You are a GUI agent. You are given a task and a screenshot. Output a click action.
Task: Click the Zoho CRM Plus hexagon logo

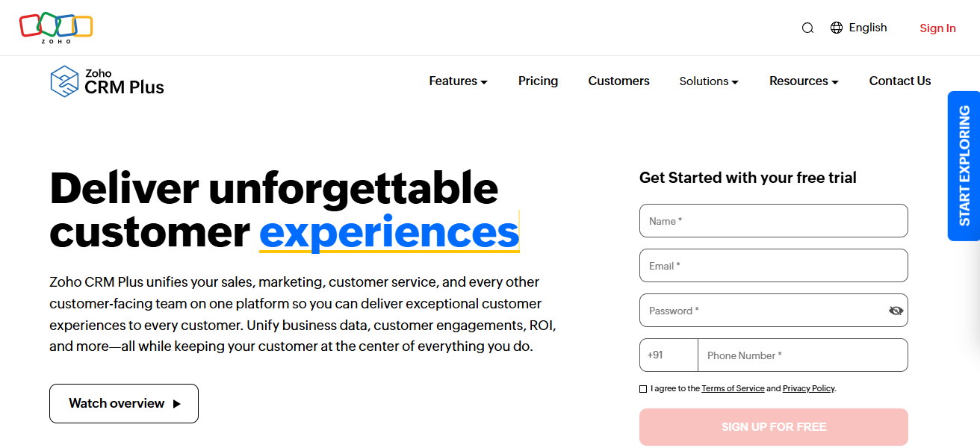(63, 81)
